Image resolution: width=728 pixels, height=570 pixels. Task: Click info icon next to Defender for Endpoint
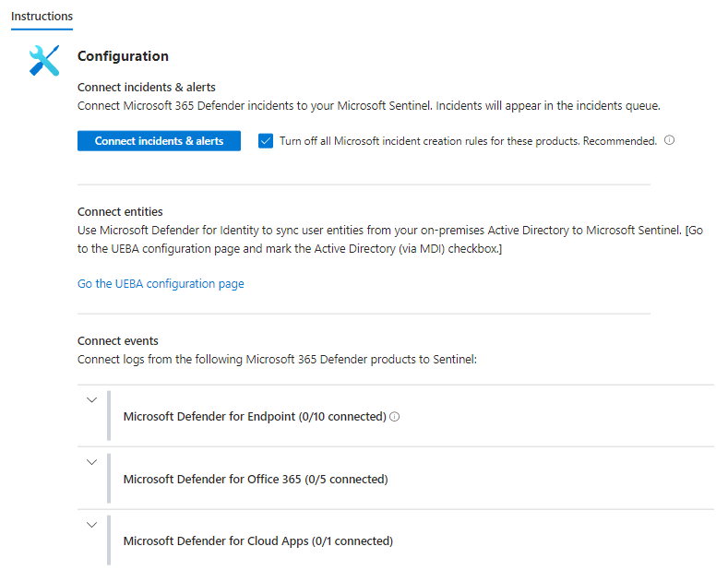click(x=395, y=417)
